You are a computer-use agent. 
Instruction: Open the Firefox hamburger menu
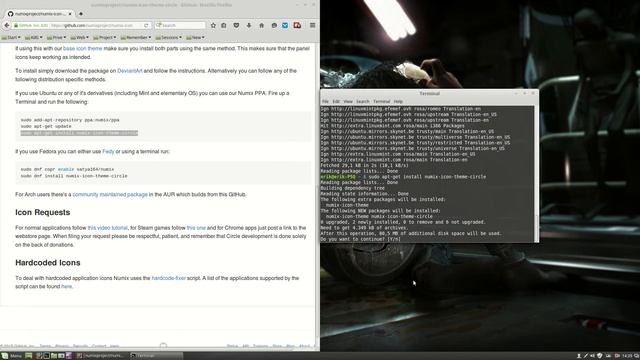tap(312, 25)
